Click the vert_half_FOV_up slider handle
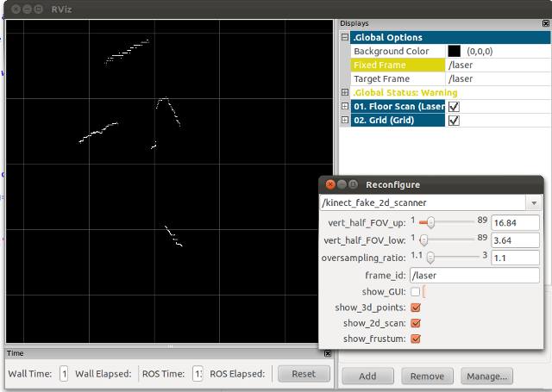The width and height of the screenshot is (552, 392). tap(430, 223)
